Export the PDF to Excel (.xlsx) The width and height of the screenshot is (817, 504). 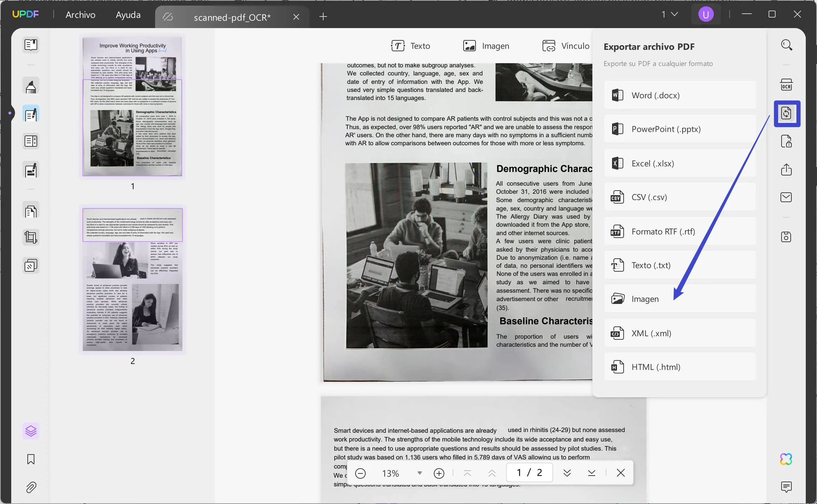click(680, 163)
